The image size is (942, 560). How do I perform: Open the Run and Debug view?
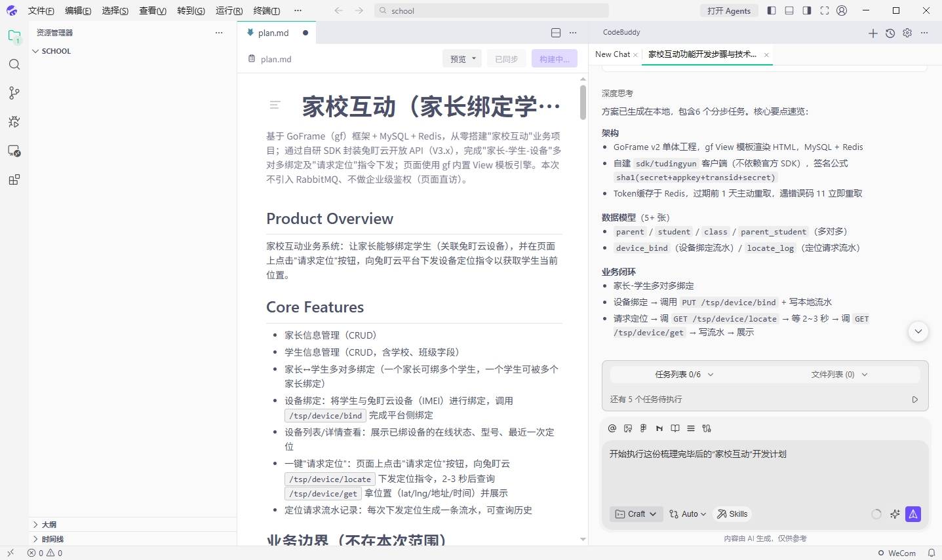point(14,122)
